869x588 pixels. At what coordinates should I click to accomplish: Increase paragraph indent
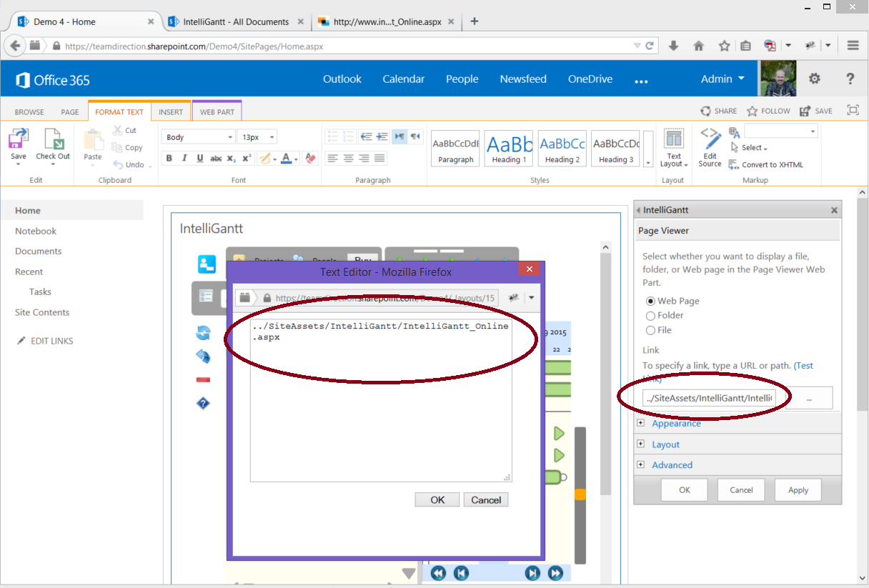(x=382, y=136)
